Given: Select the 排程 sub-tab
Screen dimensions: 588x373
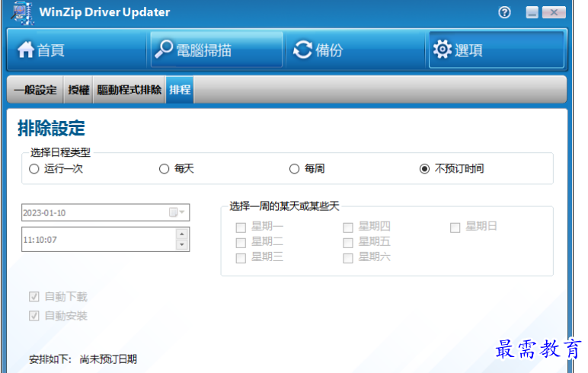Looking at the screenshot, I should point(180,90).
